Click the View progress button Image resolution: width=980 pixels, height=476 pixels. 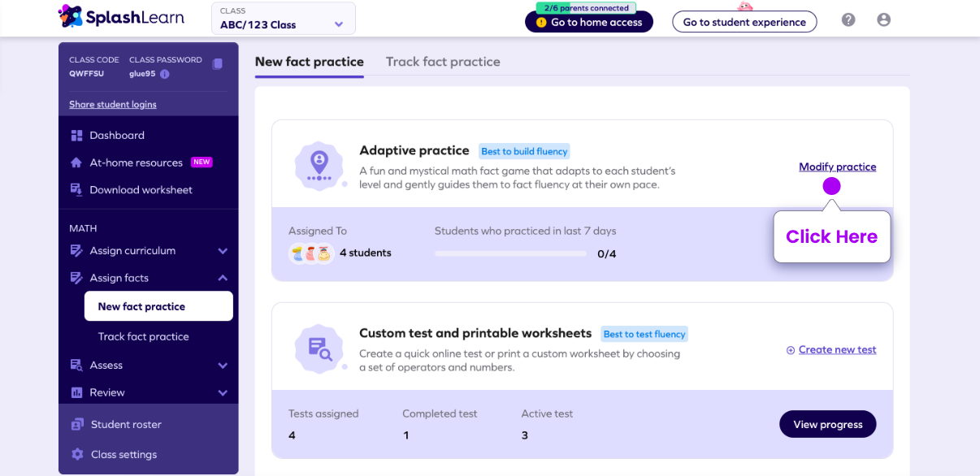[827, 424]
